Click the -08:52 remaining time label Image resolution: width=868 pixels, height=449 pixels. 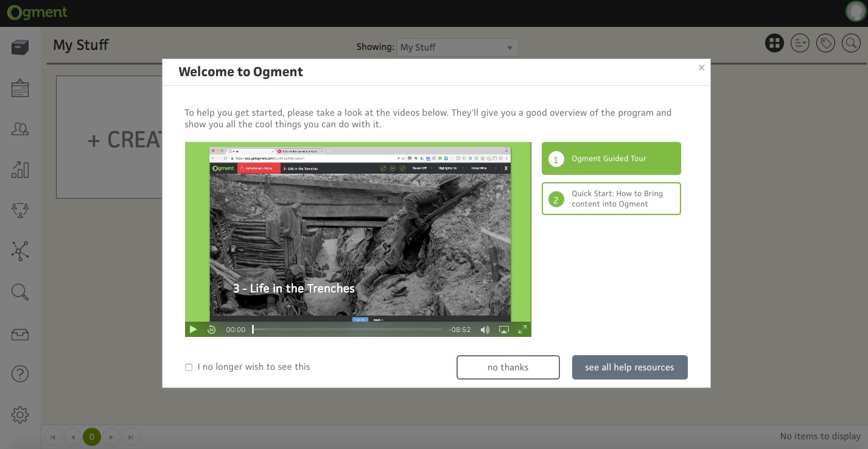coord(460,330)
